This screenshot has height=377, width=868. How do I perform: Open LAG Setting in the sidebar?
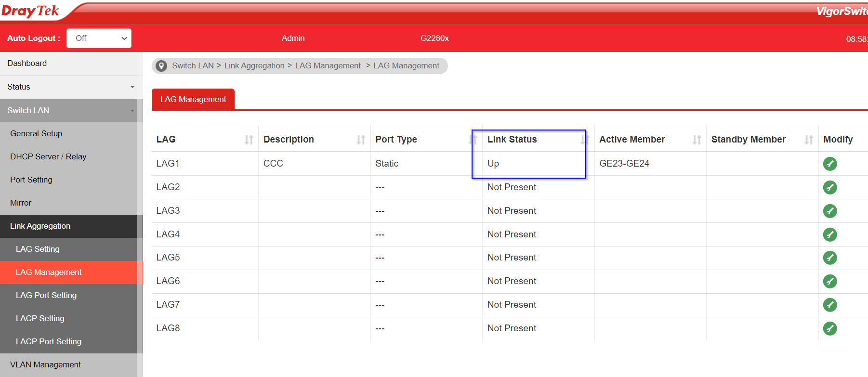point(38,249)
